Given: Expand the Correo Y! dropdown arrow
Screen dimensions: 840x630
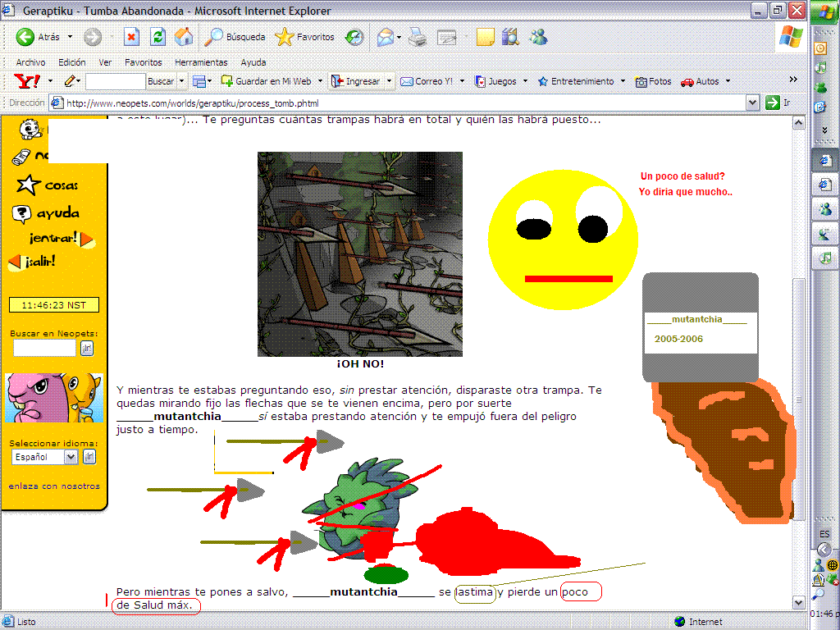Looking at the screenshot, I should 462,81.
